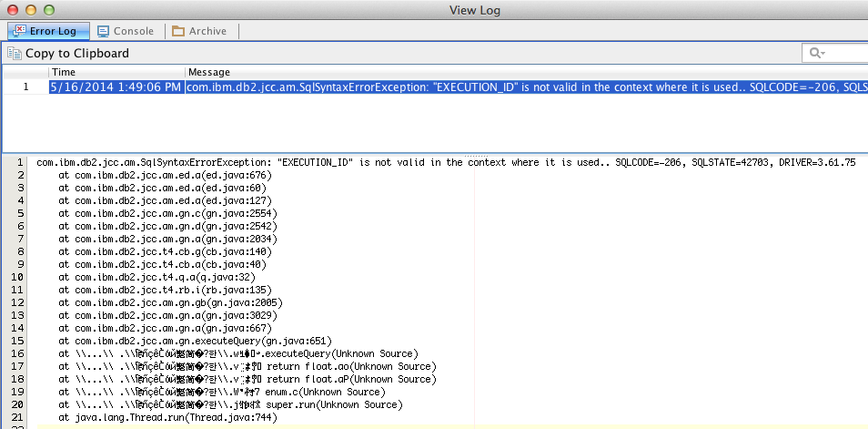This screenshot has width=868, height=429.
Task: Switch to the Error Log tab
Action: coord(48,31)
